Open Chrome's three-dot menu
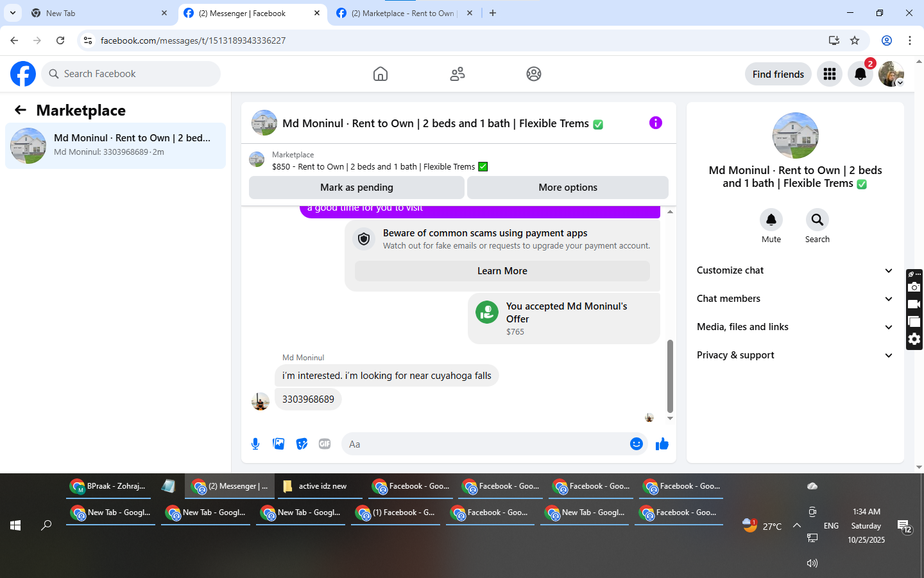The image size is (924, 578). [910, 40]
